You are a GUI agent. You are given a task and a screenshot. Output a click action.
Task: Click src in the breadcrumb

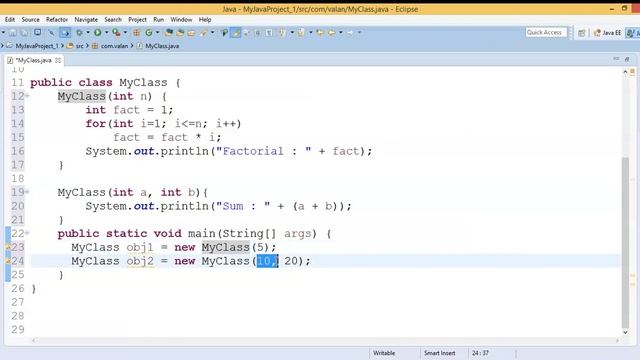[x=79, y=46]
